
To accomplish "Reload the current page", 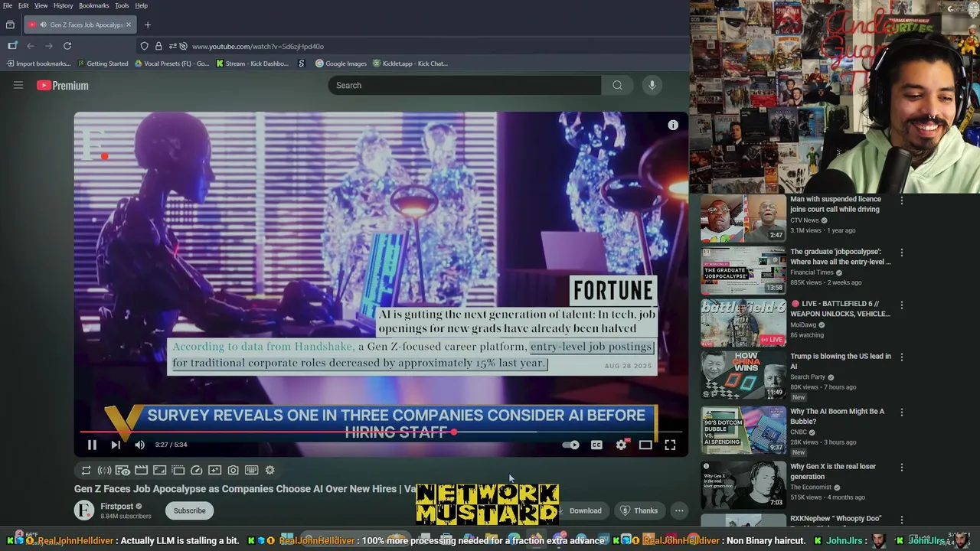I will [x=67, y=46].
